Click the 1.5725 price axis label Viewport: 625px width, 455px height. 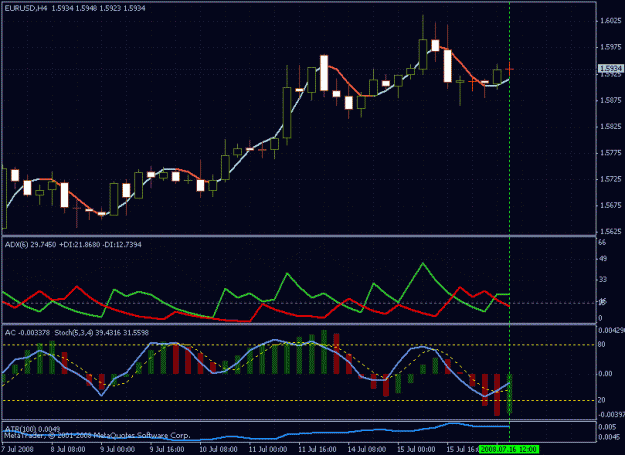(611, 179)
